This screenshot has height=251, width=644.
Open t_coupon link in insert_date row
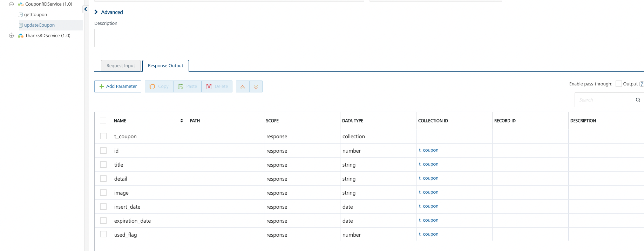coord(428,206)
